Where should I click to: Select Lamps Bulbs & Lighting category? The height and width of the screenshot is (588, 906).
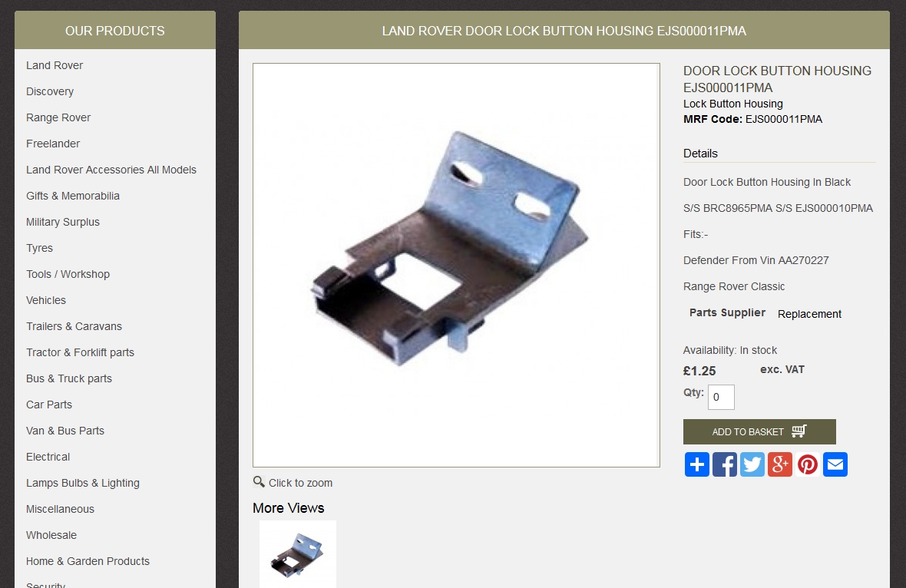tap(83, 483)
